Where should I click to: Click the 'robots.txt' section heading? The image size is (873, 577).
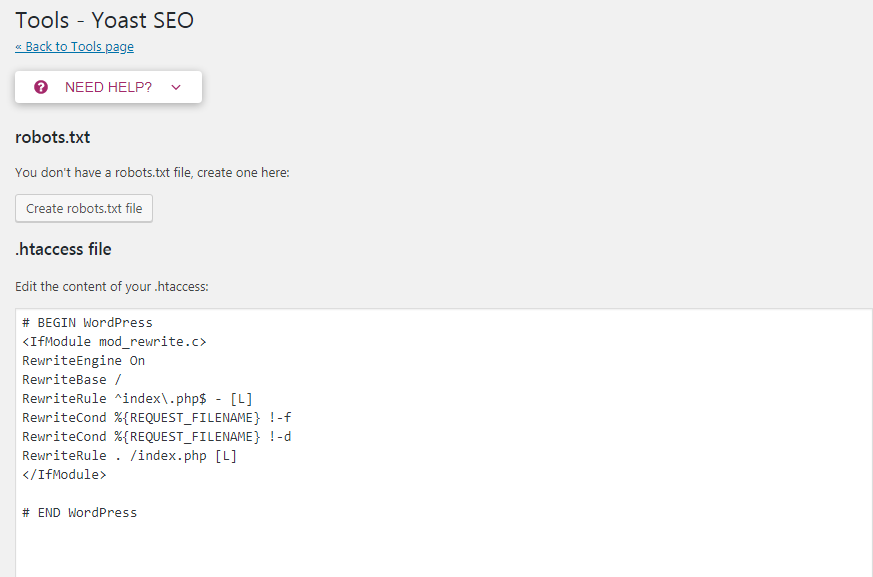[53, 137]
